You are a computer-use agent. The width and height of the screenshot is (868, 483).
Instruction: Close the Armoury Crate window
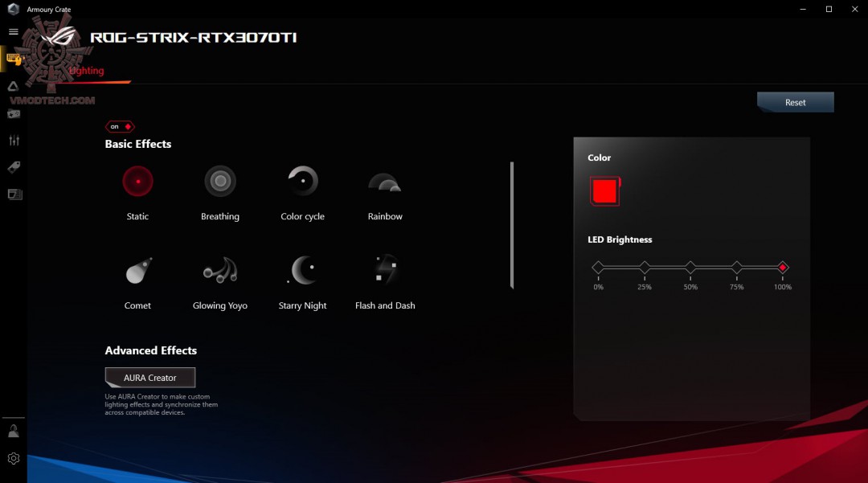854,9
